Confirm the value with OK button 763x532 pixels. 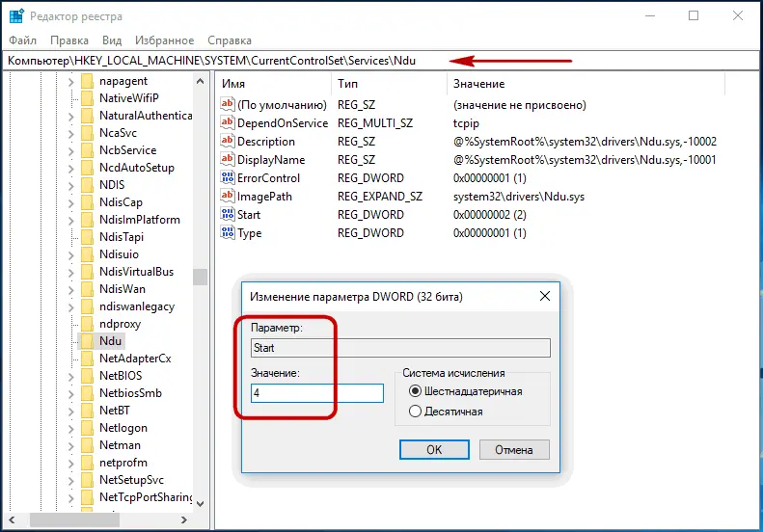[434, 449]
